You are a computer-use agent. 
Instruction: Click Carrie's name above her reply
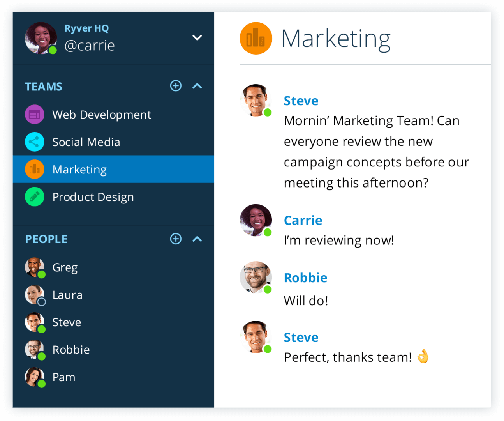(303, 220)
